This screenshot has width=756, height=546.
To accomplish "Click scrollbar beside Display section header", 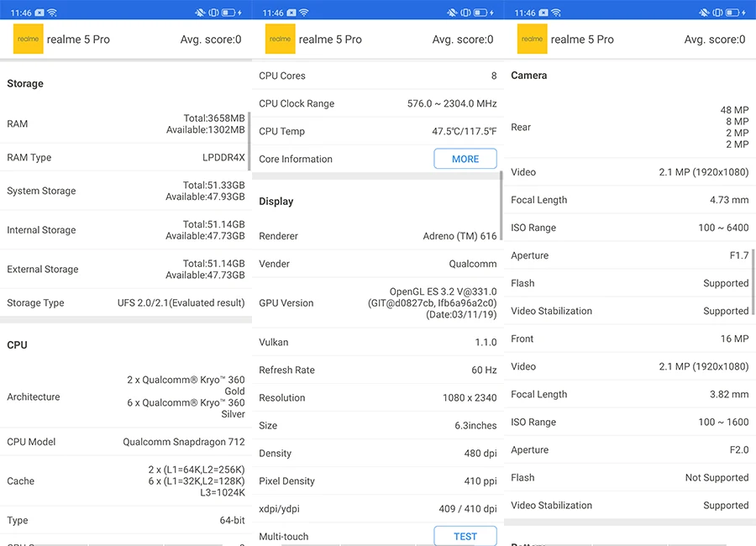I will 501,206.
